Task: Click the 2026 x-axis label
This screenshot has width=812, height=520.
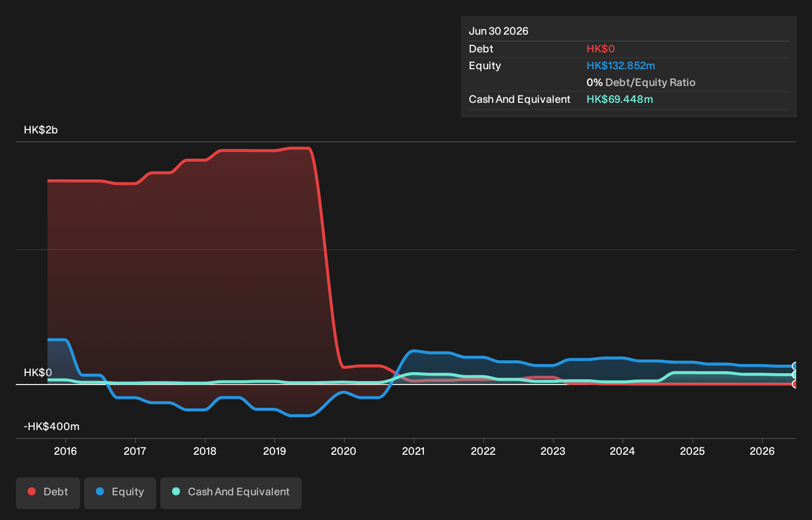Action: [x=762, y=451]
